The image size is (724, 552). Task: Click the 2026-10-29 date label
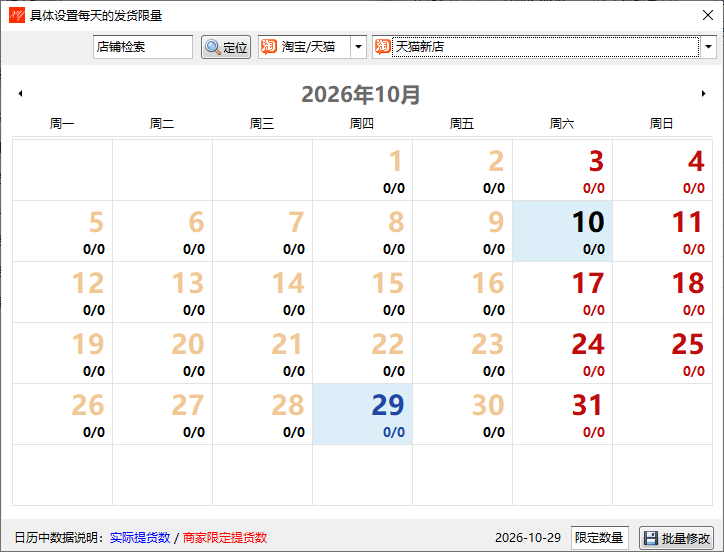click(528, 538)
